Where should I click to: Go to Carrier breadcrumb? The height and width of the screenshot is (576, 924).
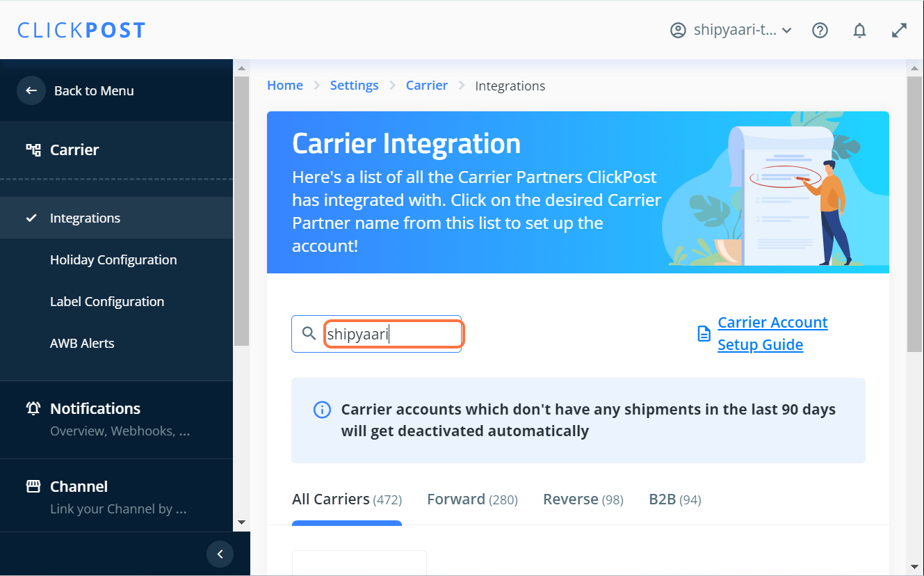pyautogui.click(x=427, y=86)
